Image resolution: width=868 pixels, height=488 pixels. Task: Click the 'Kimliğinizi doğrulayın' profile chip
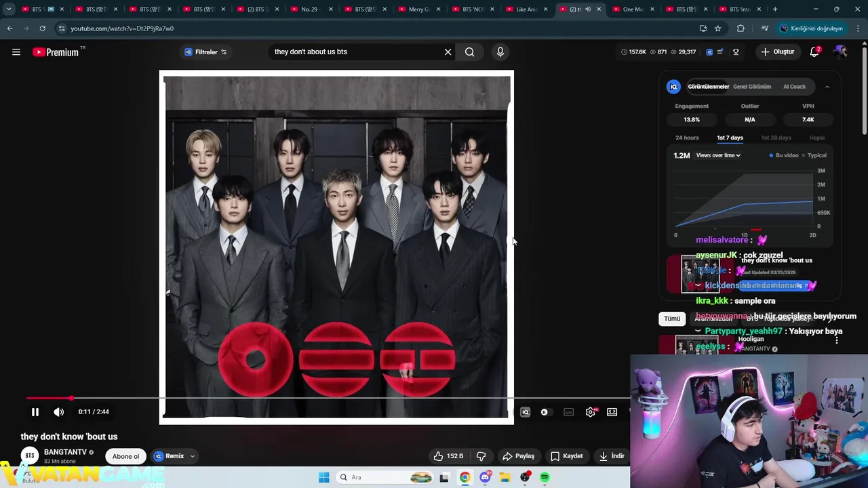[x=812, y=28]
